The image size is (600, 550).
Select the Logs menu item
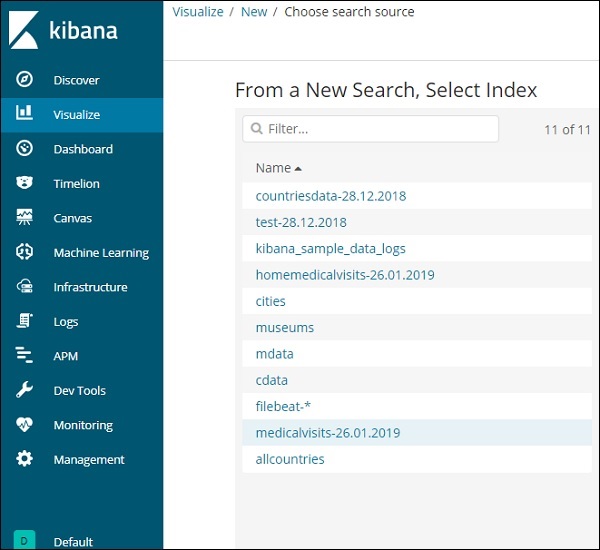[66, 322]
